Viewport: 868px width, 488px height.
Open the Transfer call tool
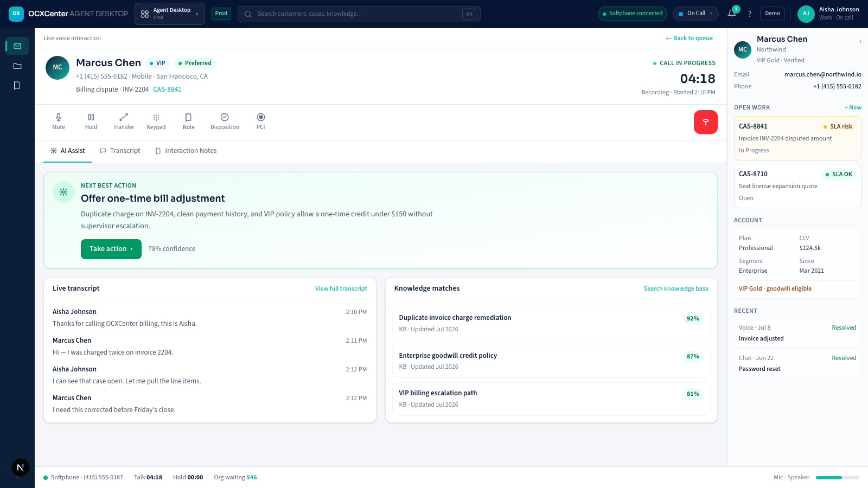point(124,122)
